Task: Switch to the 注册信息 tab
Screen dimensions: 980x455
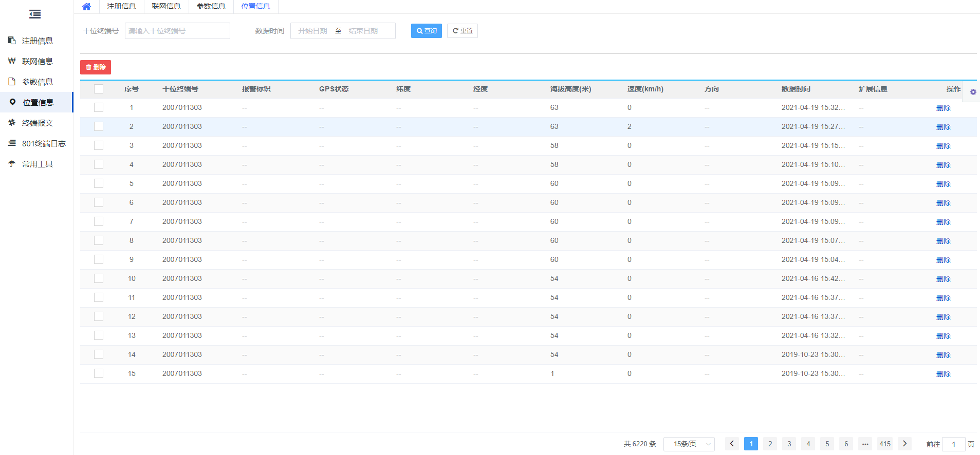Action: [121, 7]
